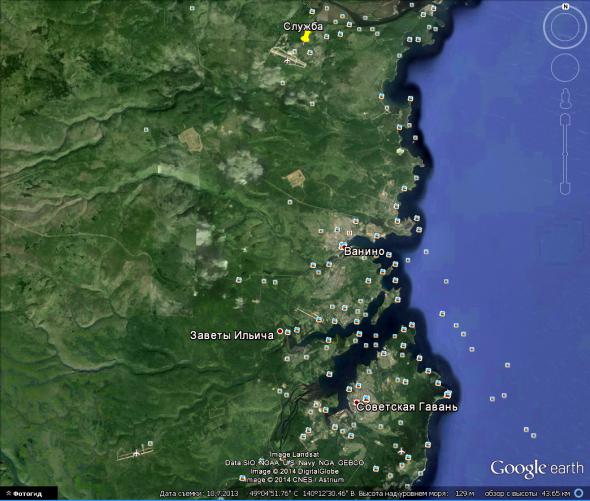Click the red marker beside Ванино

click(x=341, y=248)
